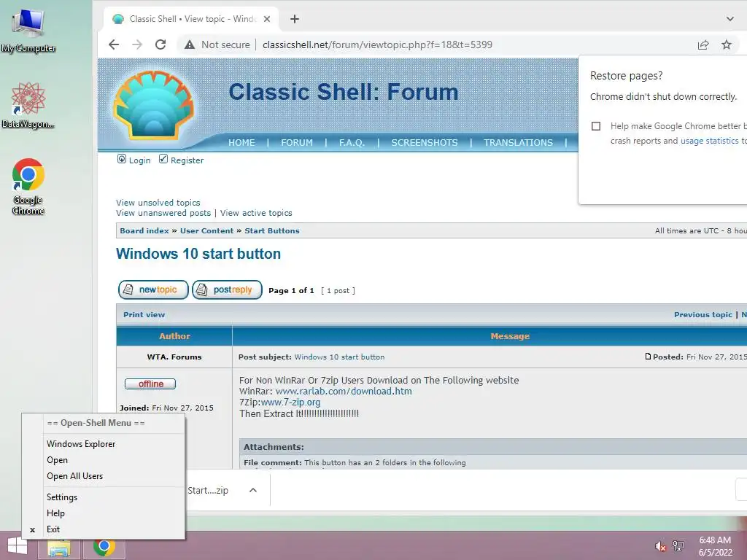Open SCREENSHOTS navigation link
This screenshot has width=747, height=560.
[425, 143]
